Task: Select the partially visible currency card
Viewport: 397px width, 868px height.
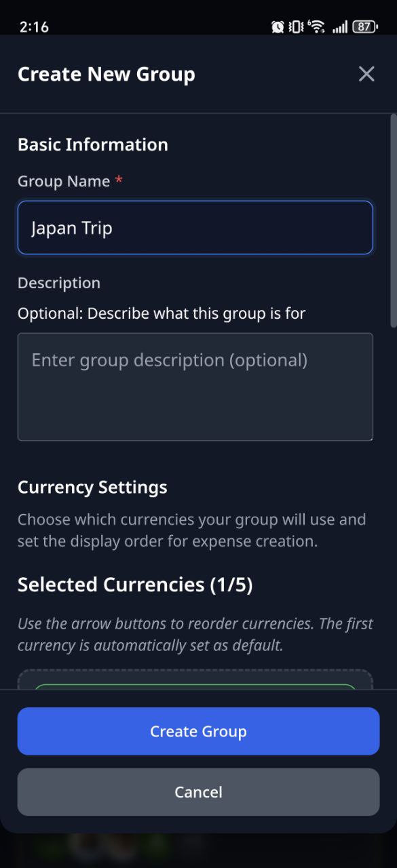Action: point(195,685)
